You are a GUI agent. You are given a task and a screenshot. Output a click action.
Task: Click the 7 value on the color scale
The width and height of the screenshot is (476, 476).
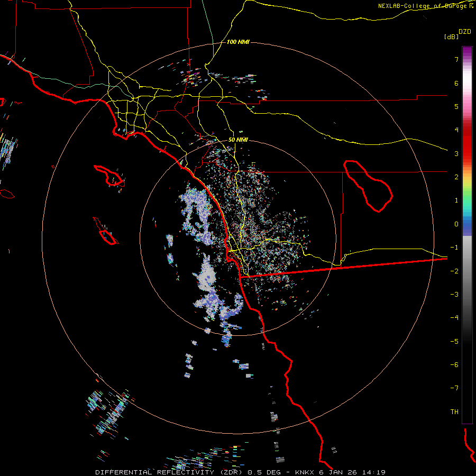[456, 59]
